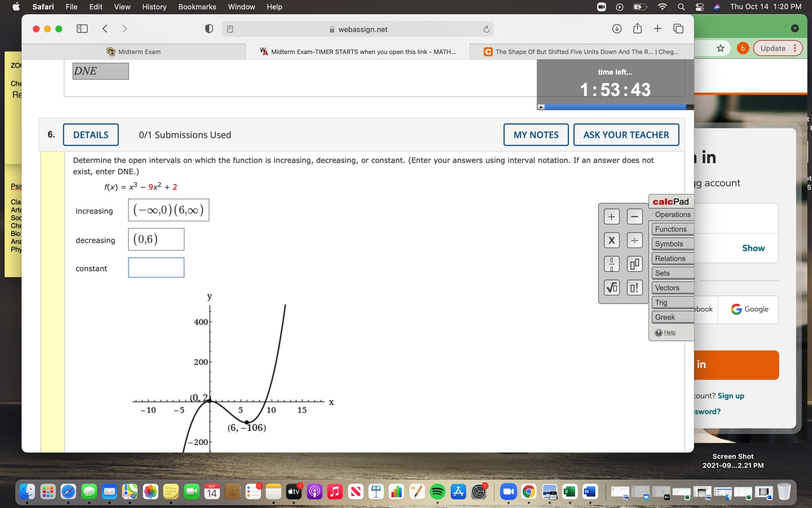
Task: Click Google sign-in button in background window
Action: coord(749,309)
